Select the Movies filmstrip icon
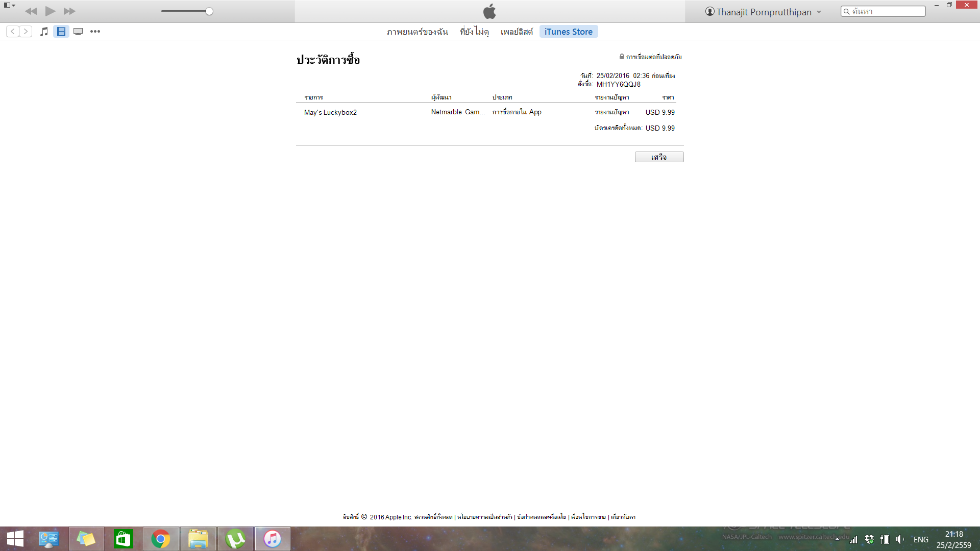This screenshot has width=980, height=551. pos(61,32)
